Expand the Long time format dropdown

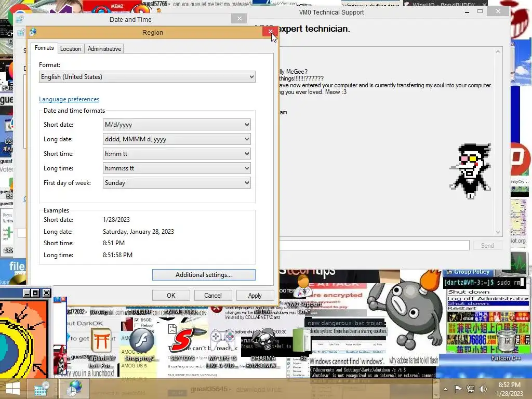177,168
